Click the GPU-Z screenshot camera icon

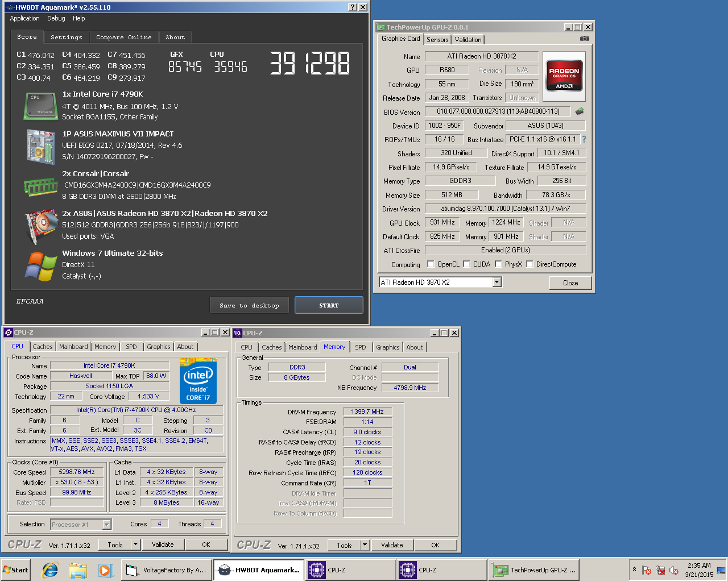584,39
